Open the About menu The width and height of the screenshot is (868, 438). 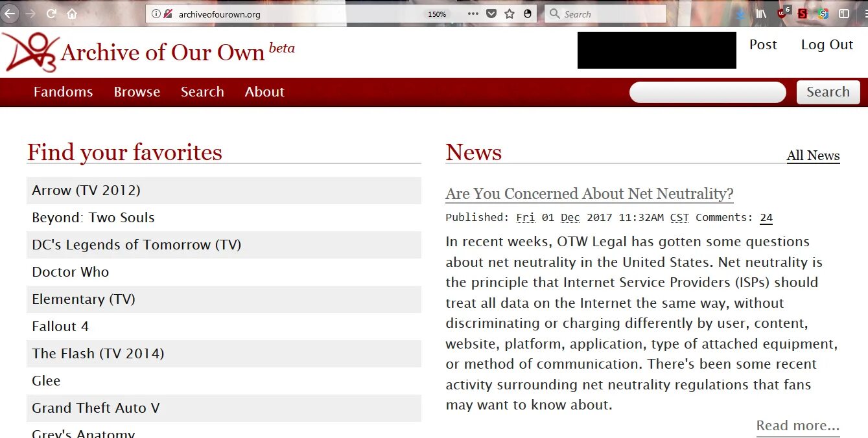264,92
